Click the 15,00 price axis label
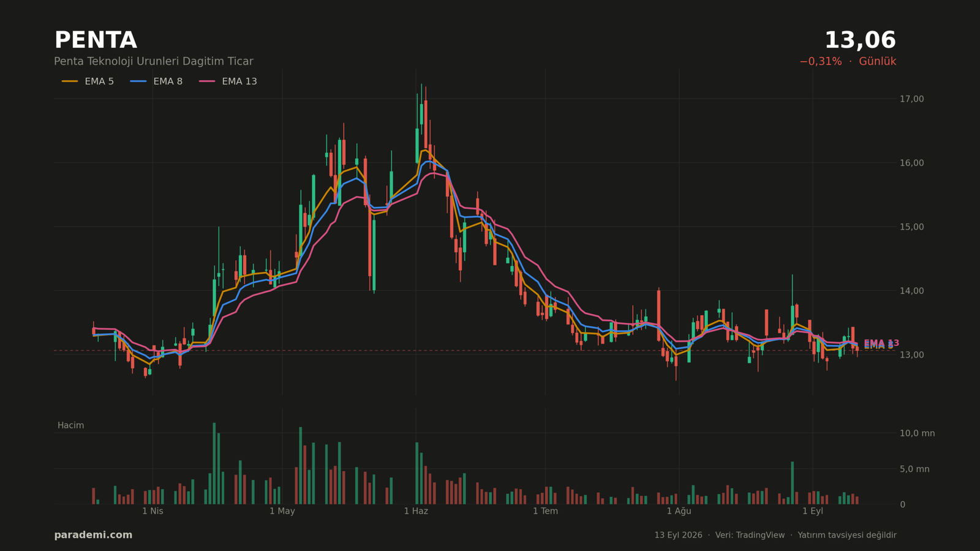Viewport: 980px width, 551px height. pos(911,227)
